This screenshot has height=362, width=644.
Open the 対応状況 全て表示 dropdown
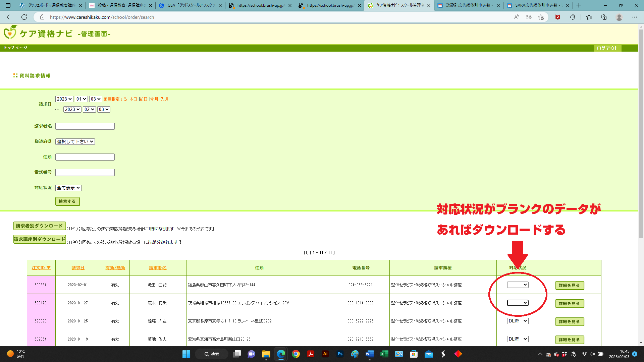click(68, 188)
